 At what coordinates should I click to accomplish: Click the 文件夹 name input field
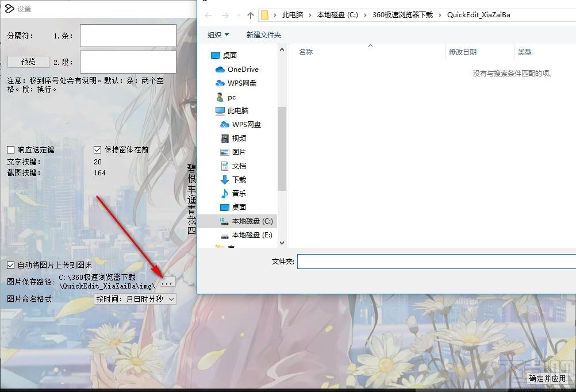point(436,262)
